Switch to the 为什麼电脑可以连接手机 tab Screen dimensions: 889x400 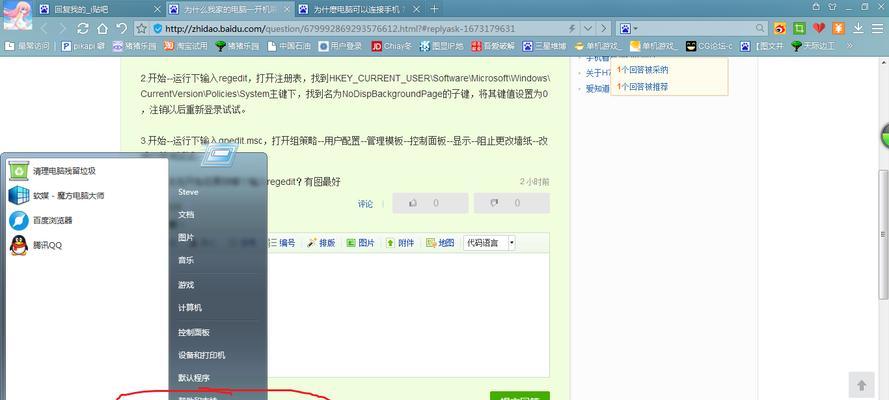tap(360, 9)
